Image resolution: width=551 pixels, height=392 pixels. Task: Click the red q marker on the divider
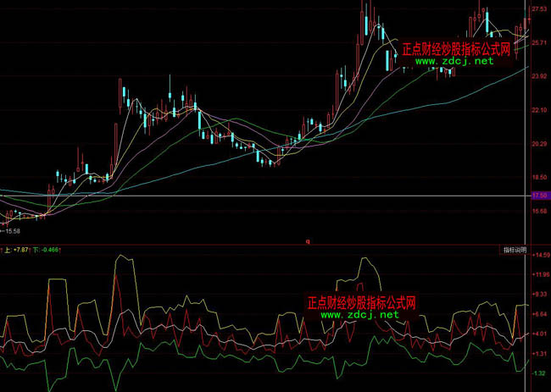tap(308, 242)
